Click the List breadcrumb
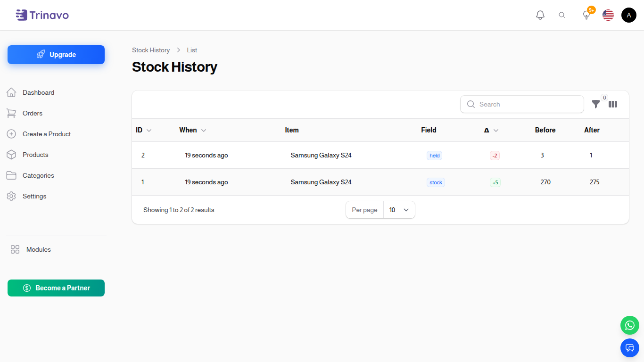Screen dimensions: 644x362 pos(192,50)
